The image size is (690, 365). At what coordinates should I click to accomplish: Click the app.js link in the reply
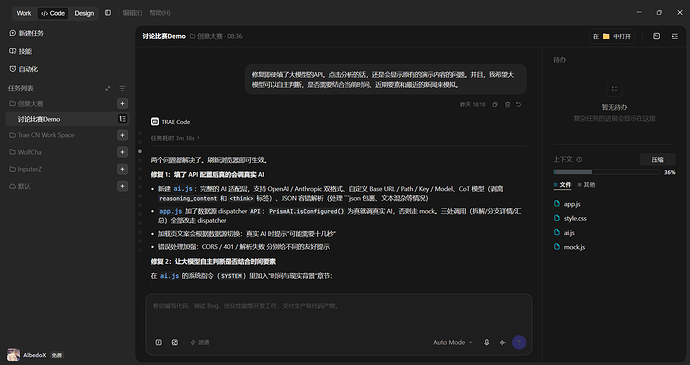(171, 211)
